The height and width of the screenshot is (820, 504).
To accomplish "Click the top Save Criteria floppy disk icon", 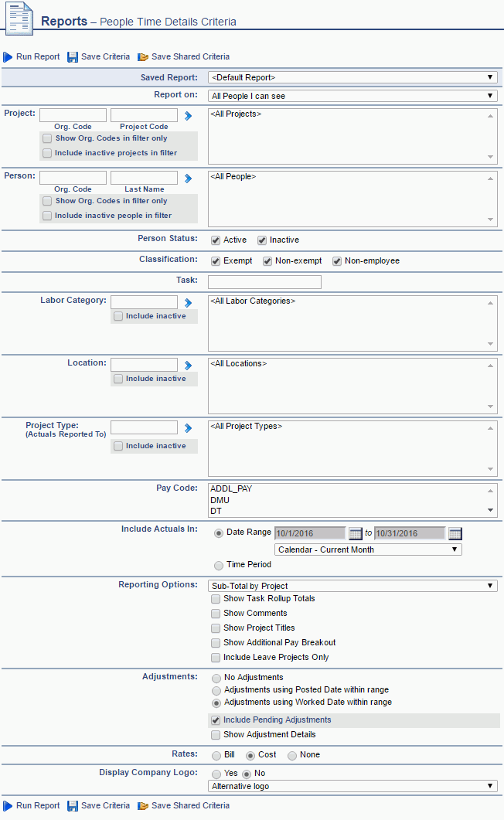I will 73,57.
